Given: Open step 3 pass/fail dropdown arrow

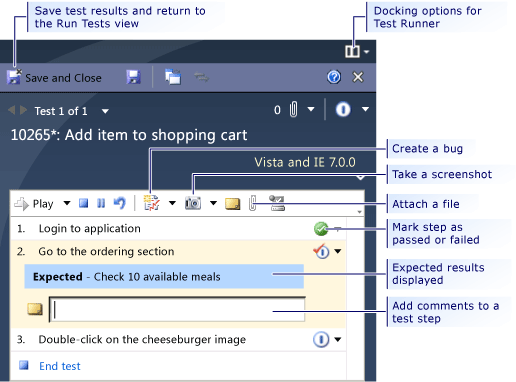Looking at the screenshot, I should point(338,340).
